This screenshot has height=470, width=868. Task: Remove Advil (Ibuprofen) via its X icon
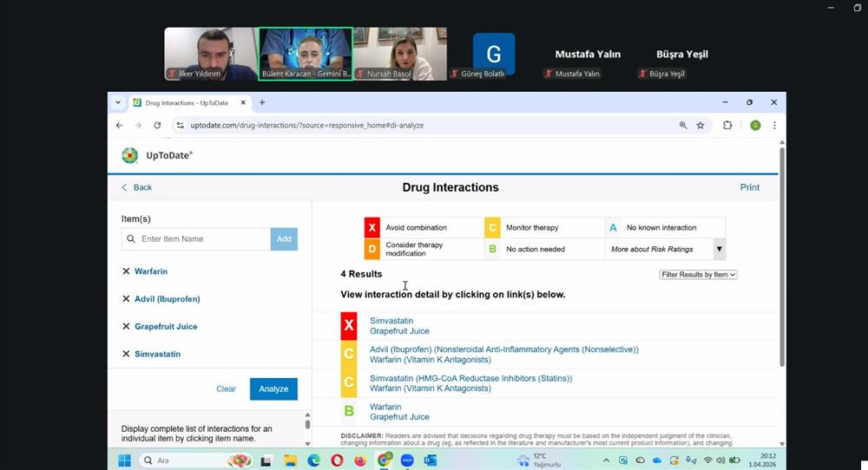tap(127, 299)
